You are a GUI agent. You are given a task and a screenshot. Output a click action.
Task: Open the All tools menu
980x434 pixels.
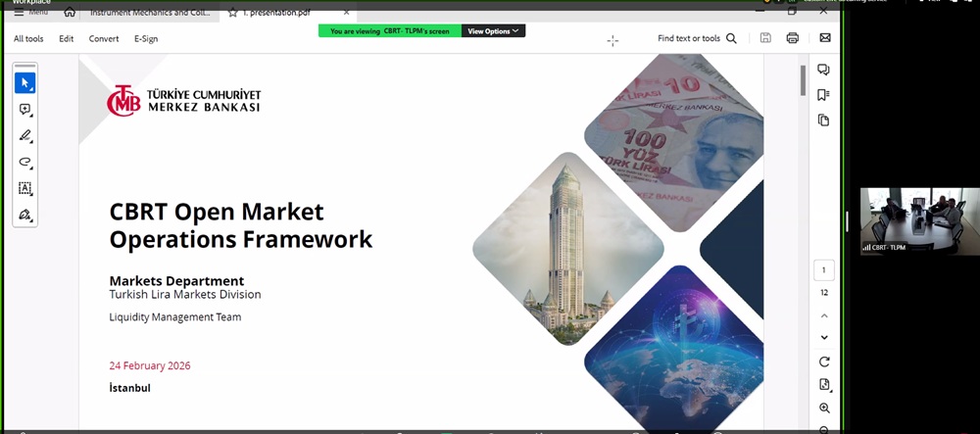pos(28,39)
